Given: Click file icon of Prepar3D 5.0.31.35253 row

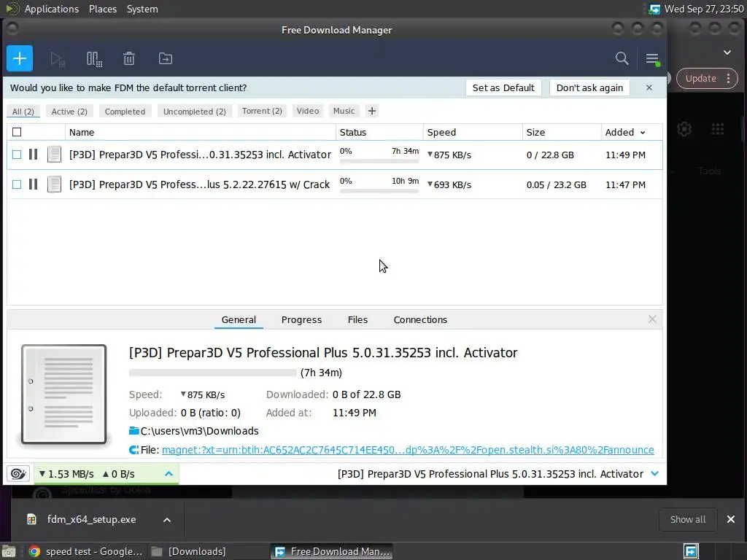Looking at the screenshot, I should pyautogui.click(x=54, y=155).
